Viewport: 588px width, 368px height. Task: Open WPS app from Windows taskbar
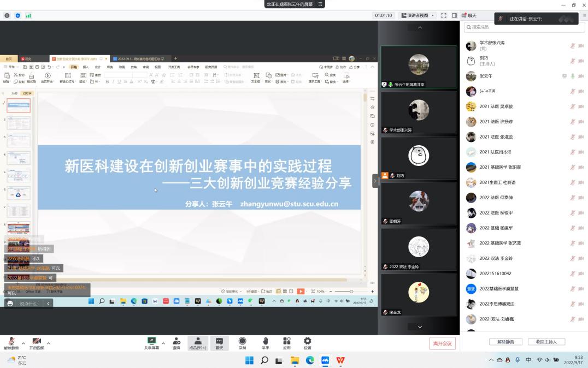click(x=340, y=360)
